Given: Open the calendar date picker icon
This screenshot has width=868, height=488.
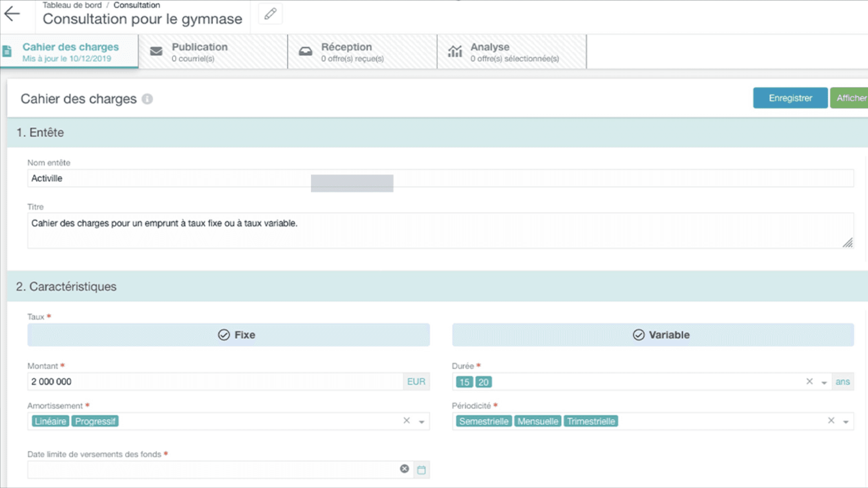Looking at the screenshot, I should 421,469.
